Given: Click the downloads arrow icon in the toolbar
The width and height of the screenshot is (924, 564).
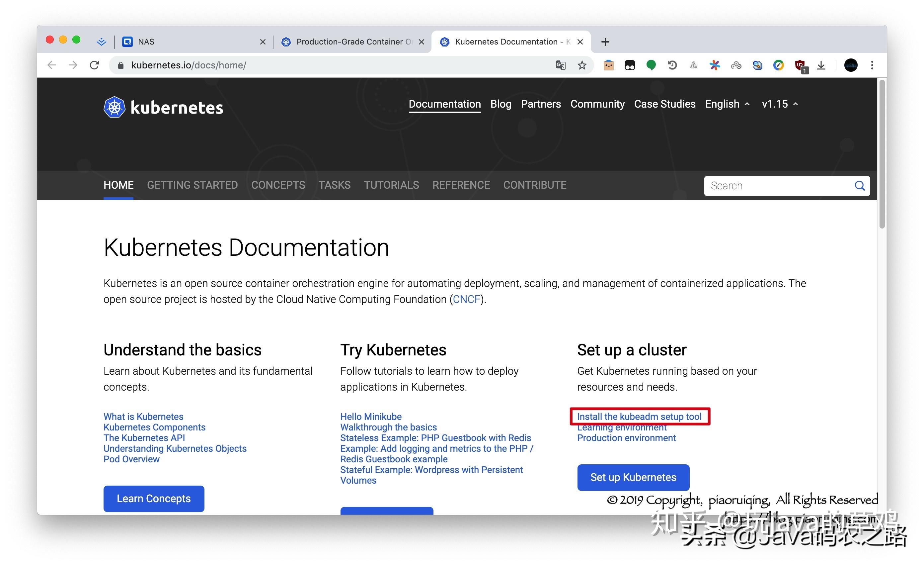Looking at the screenshot, I should 821,65.
